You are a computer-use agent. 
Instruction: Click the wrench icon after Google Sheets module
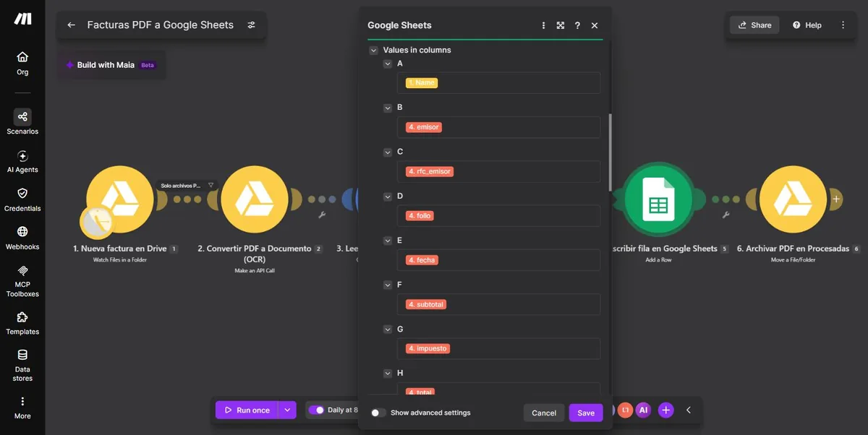tap(726, 215)
